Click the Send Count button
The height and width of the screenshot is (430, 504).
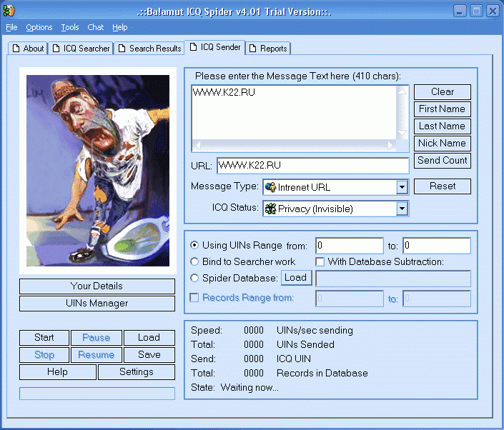pyautogui.click(x=443, y=160)
